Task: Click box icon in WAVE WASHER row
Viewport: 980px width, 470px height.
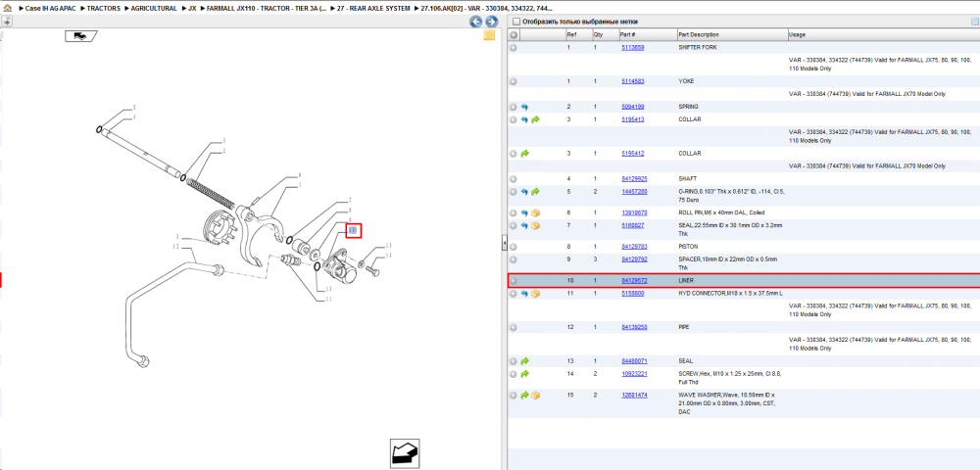Action: pos(536,396)
